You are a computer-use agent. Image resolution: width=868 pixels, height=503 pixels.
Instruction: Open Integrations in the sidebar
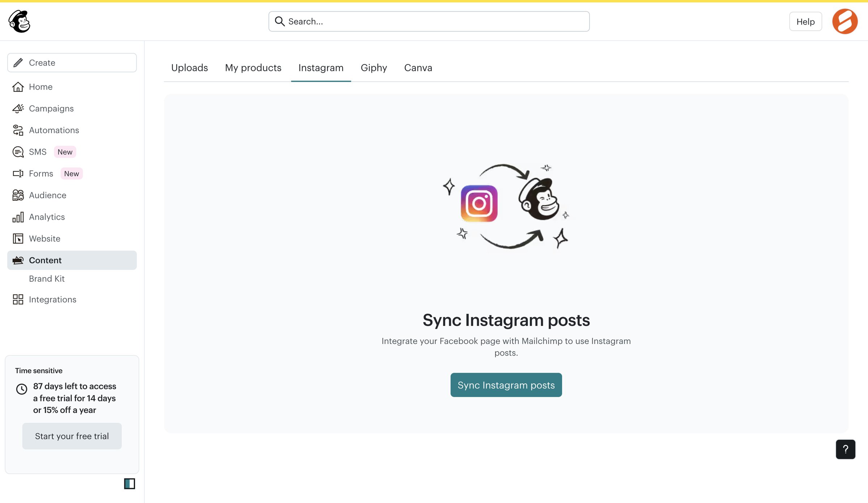click(72, 299)
